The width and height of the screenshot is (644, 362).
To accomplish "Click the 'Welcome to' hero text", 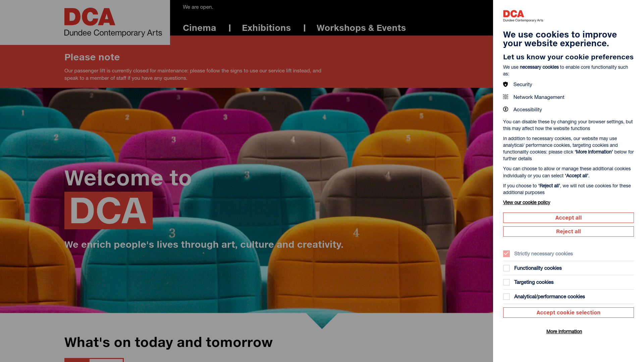I will (x=128, y=178).
